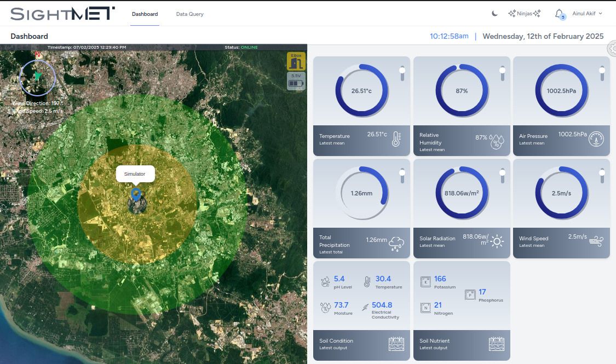The height and width of the screenshot is (364, 616).
Task: Click the pH Level icon
Action: 325,281
